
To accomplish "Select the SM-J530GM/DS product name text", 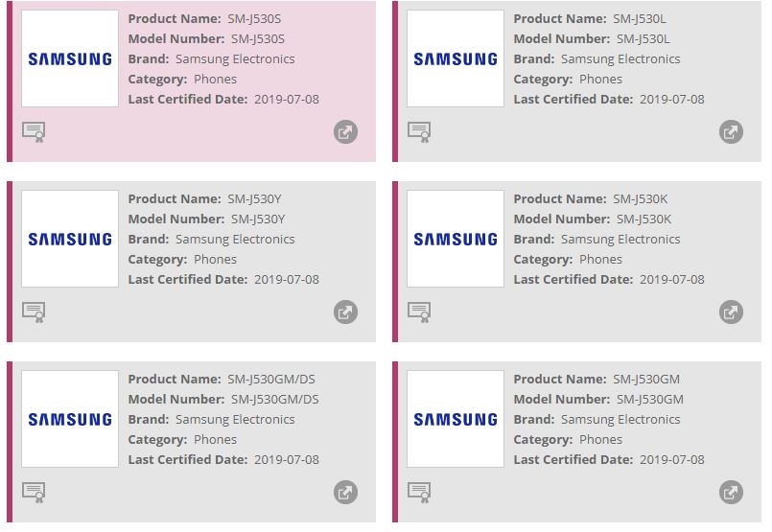I will pos(271,380).
